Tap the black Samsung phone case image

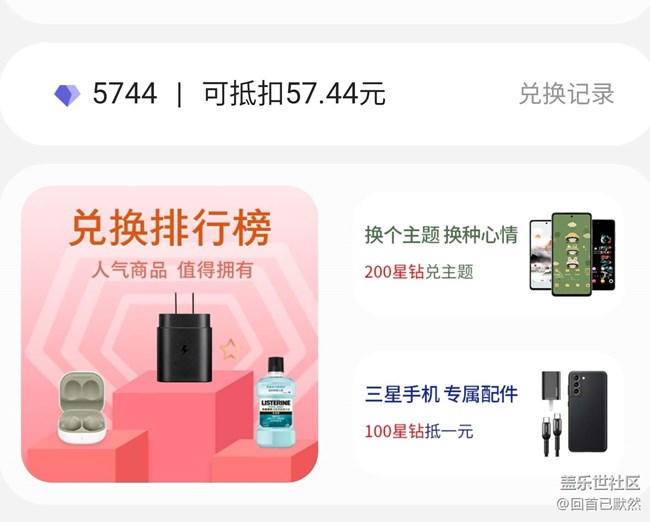[x=587, y=412]
